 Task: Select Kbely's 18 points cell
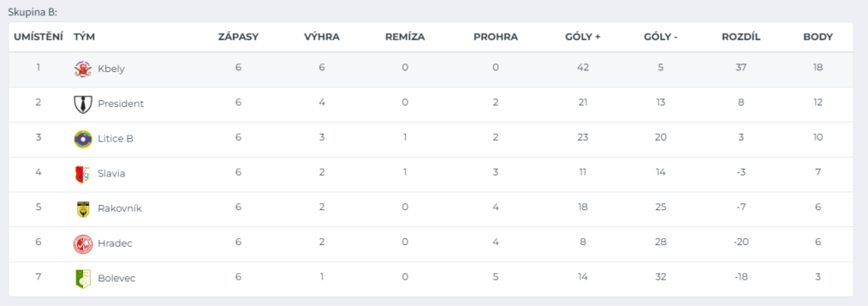click(818, 68)
